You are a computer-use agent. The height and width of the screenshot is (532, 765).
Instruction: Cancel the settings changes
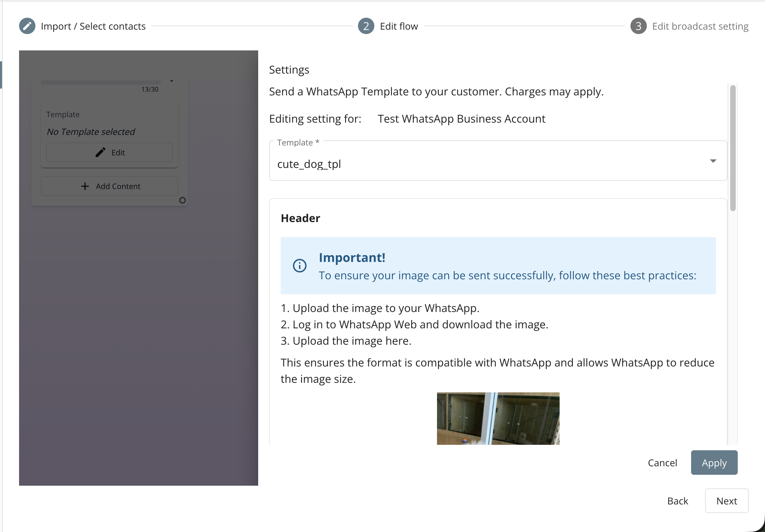click(662, 463)
